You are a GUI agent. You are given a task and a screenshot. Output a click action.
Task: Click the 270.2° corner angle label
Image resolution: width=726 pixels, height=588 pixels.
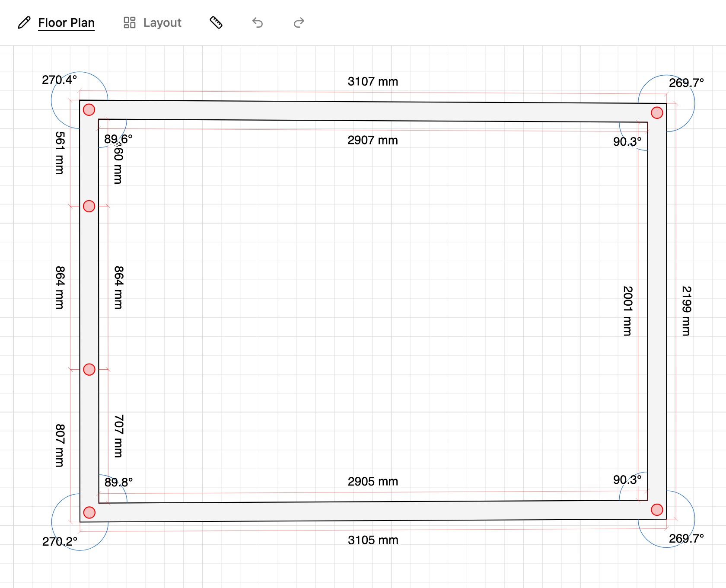tap(60, 541)
